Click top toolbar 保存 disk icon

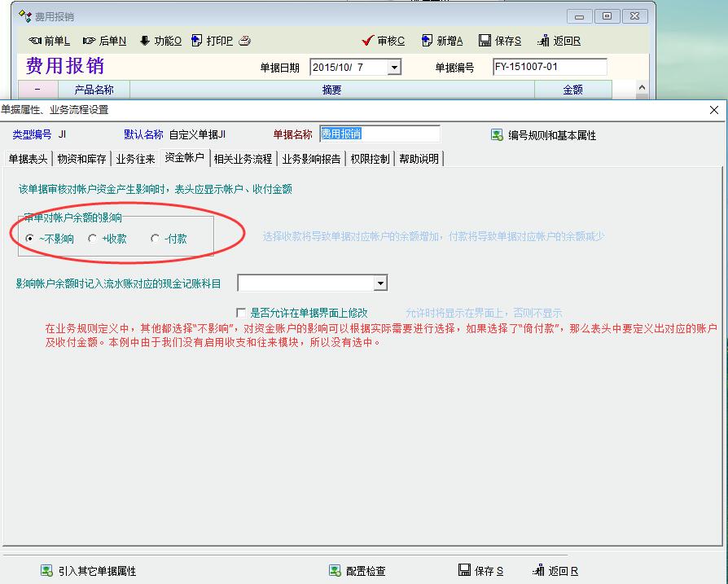coord(485,41)
